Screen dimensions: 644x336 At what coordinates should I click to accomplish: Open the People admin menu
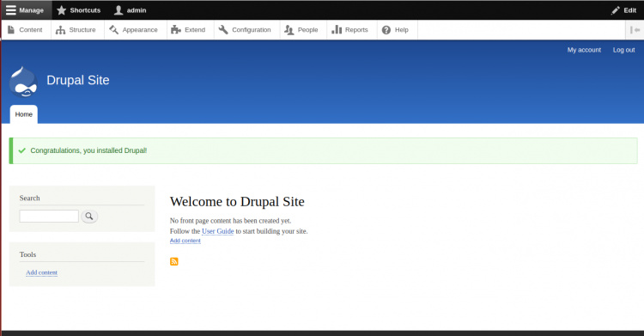pyautogui.click(x=302, y=29)
